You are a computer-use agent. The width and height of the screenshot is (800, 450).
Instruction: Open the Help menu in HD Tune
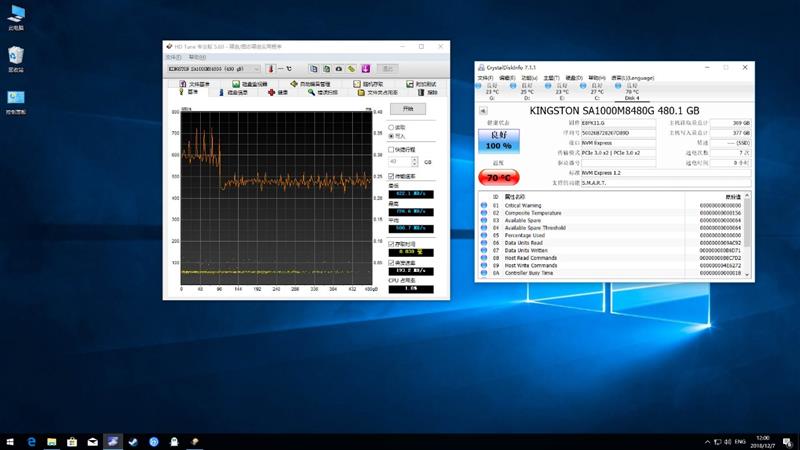pos(197,57)
